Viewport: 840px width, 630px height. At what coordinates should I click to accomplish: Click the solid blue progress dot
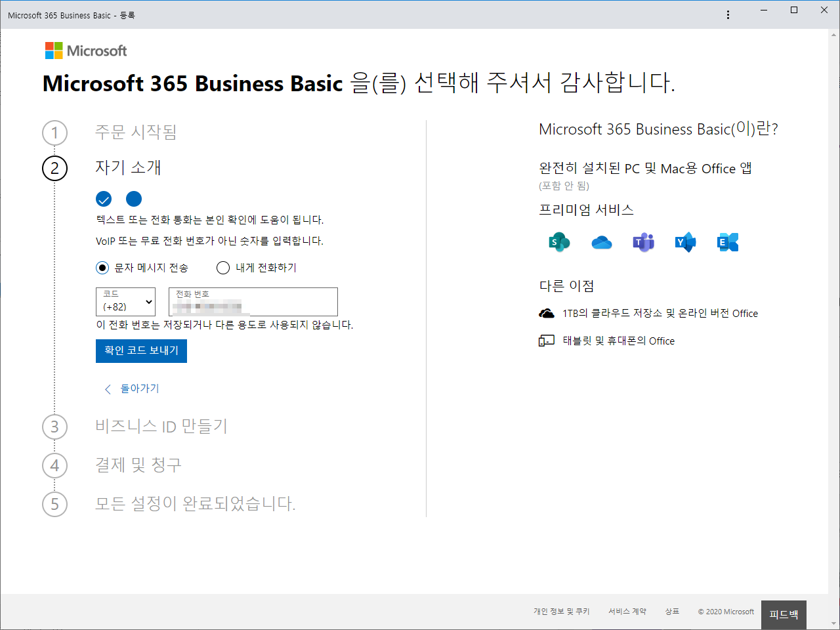point(134,199)
